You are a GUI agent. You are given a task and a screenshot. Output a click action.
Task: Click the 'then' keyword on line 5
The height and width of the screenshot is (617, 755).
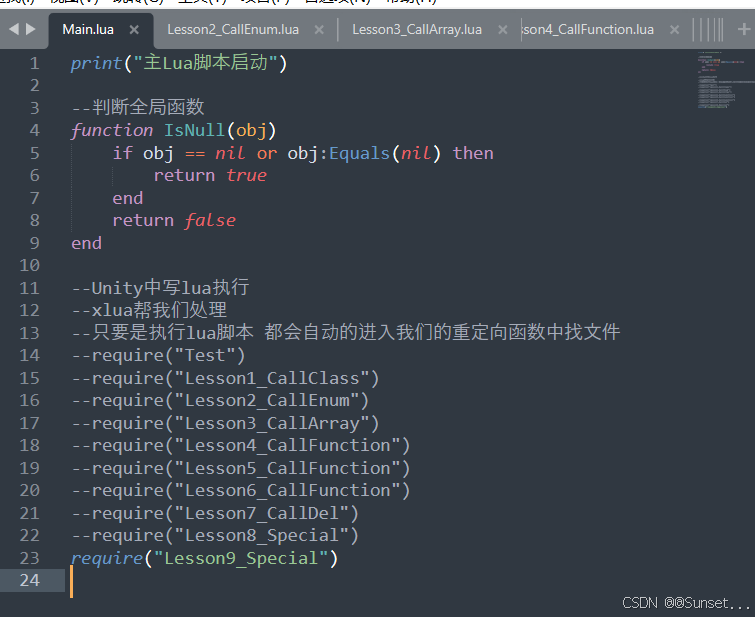tap(473, 153)
